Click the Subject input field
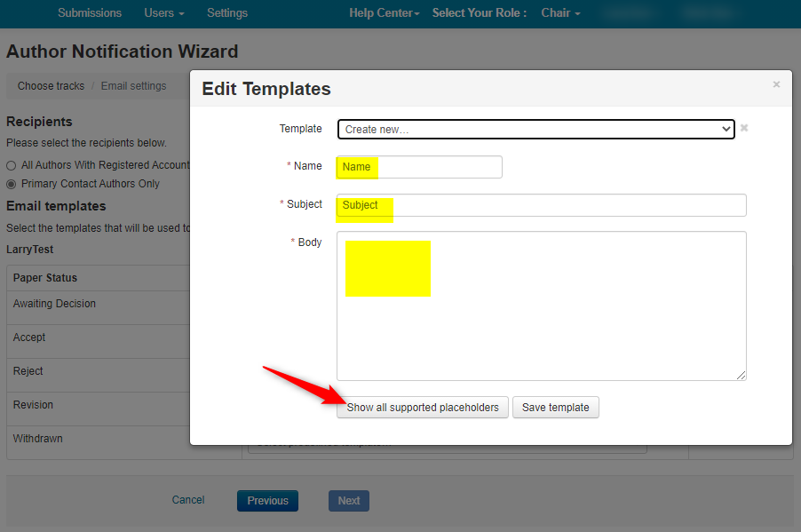Viewport: 801px width, 532px height. [541, 205]
